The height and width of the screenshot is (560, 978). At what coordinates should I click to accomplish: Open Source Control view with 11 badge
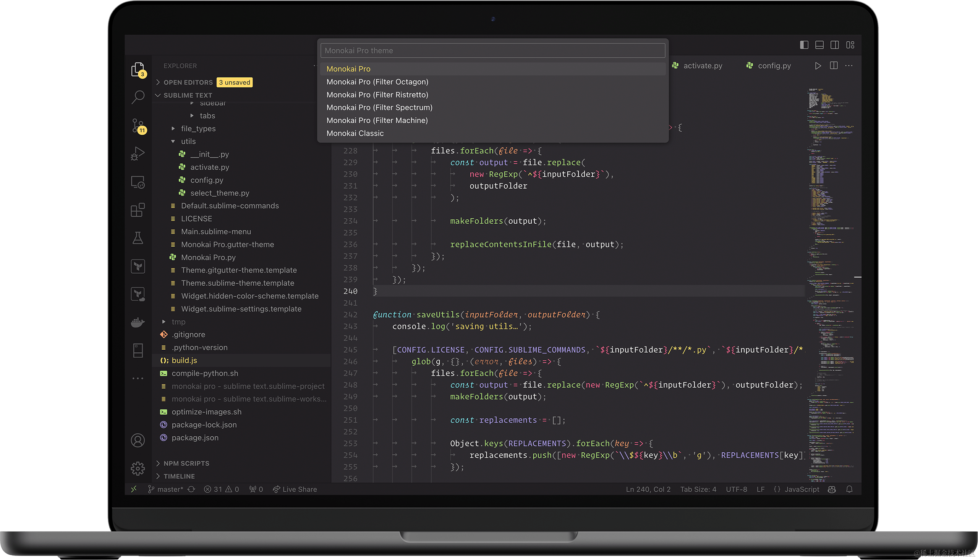pyautogui.click(x=138, y=125)
